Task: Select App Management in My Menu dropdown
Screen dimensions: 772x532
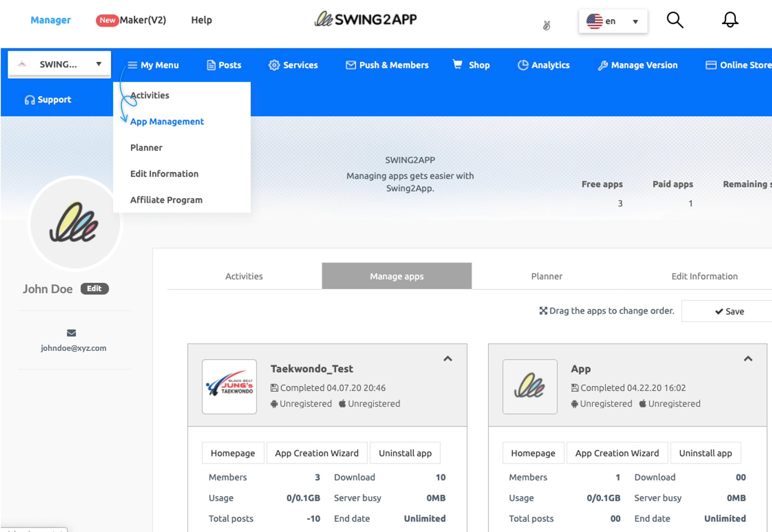Action: pos(167,122)
